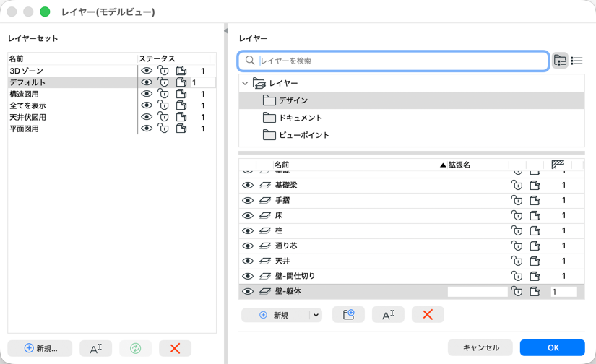Edit intersection number field of 壁-躯体

click(563, 292)
